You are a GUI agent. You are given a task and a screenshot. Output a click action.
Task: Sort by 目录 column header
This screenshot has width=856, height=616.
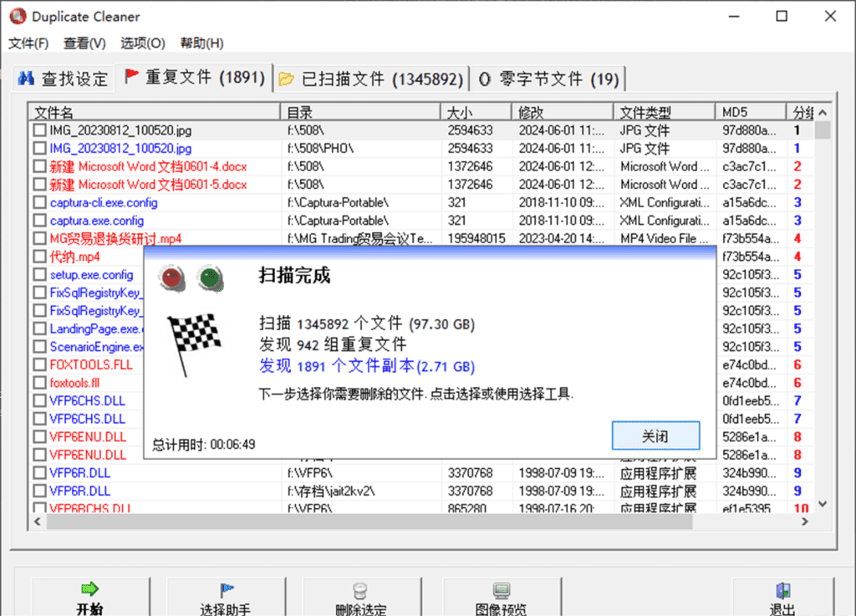pyautogui.click(x=360, y=112)
